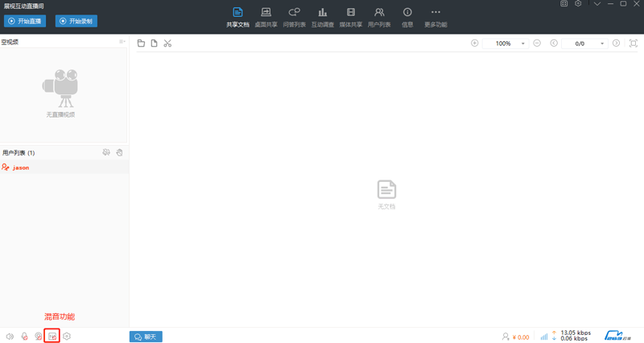Viewport: 644px width, 343px height.
Task: Toggle the camera icon in bottom bar
Action: (x=38, y=336)
